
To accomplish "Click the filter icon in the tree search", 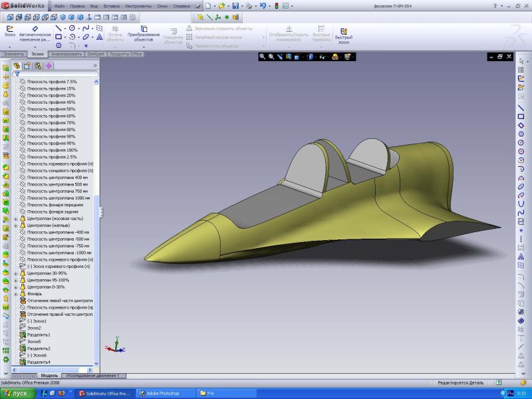I will 17,74.
